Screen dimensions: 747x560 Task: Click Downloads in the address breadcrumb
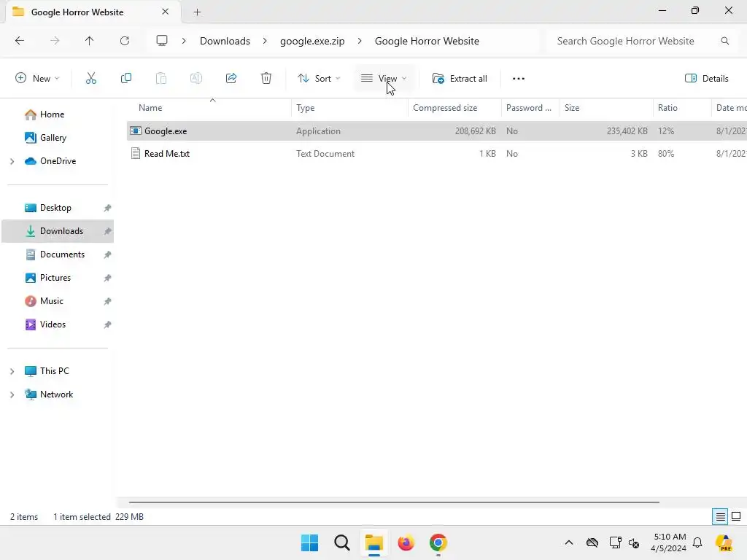click(225, 41)
